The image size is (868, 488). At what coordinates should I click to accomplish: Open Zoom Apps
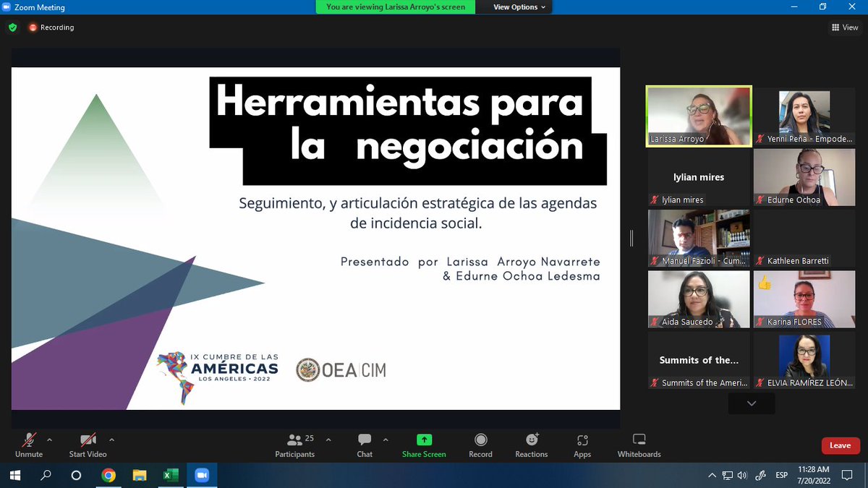582,445
